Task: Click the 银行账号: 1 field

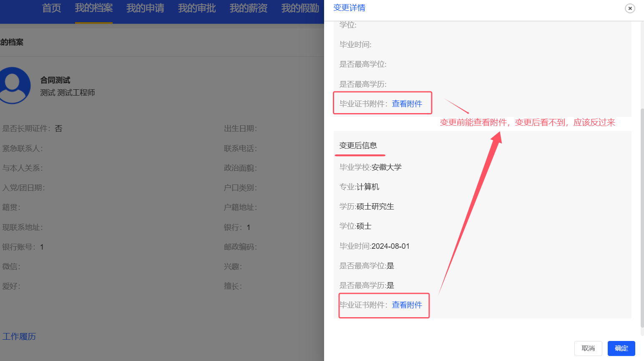Action: click(23, 247)
